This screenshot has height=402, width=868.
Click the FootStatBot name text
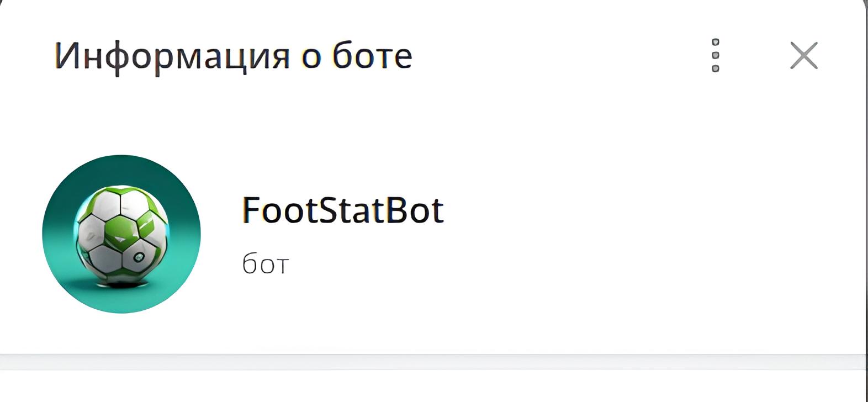(x=343, y=210)
